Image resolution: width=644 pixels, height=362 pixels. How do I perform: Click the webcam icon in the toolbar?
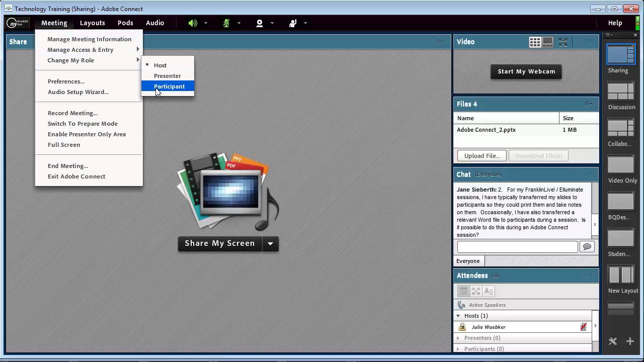pos(260,23)
